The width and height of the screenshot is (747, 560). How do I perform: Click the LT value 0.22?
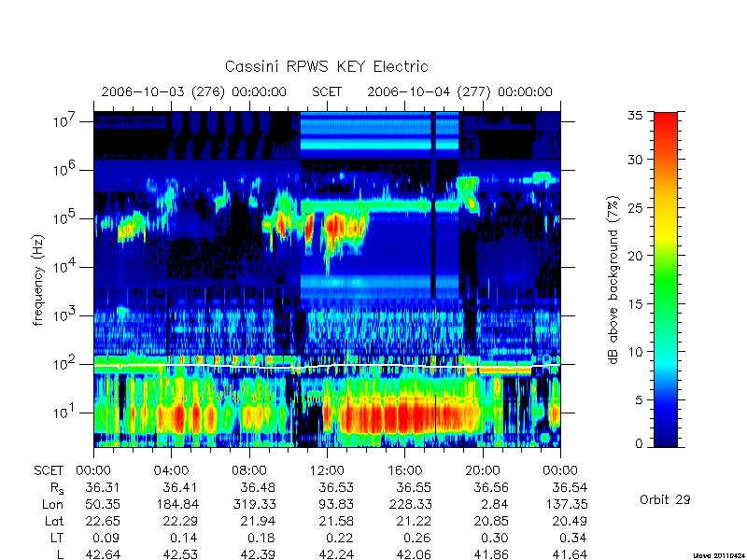pyautogui.click(x=340, y=538)
